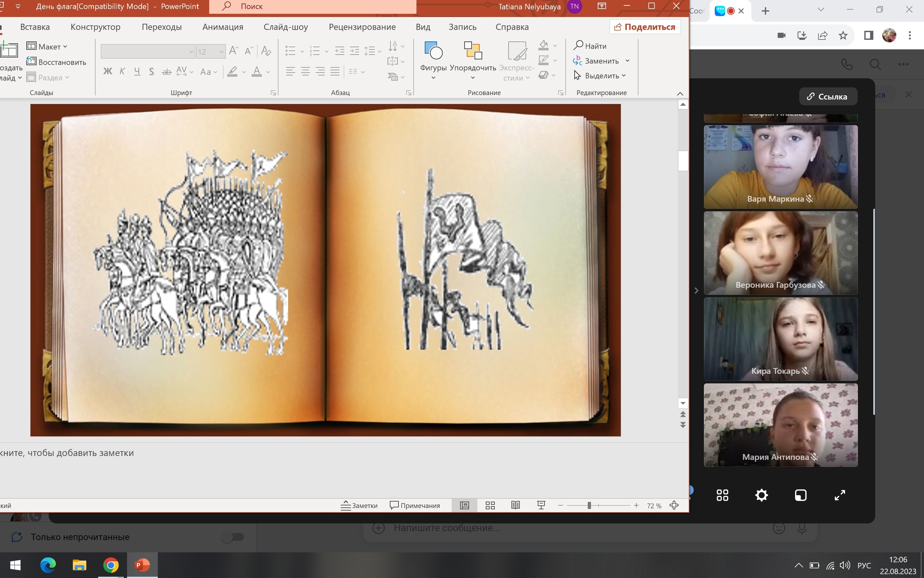Click the picture-in-picture icon in call panel
Screen dimensions: 924x578
click(801, 495)
